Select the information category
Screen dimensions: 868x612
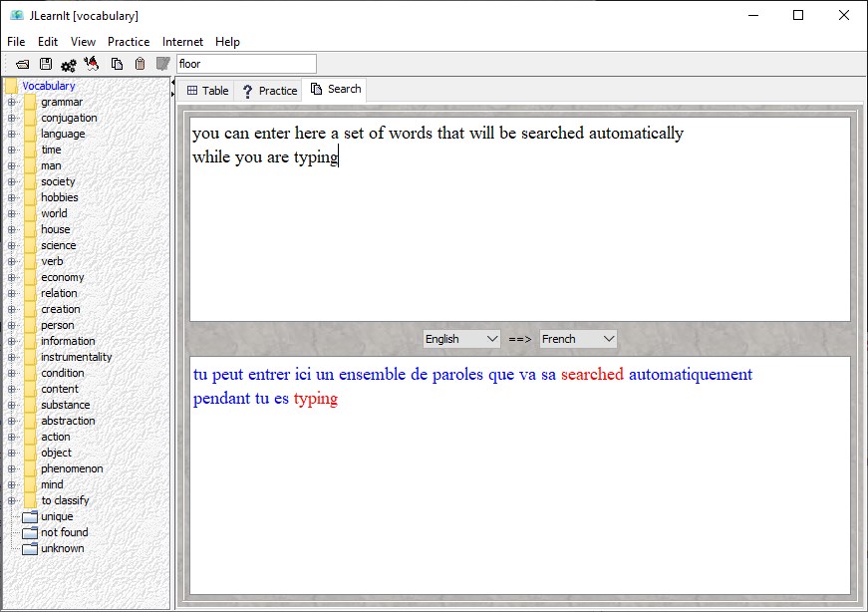68,341
